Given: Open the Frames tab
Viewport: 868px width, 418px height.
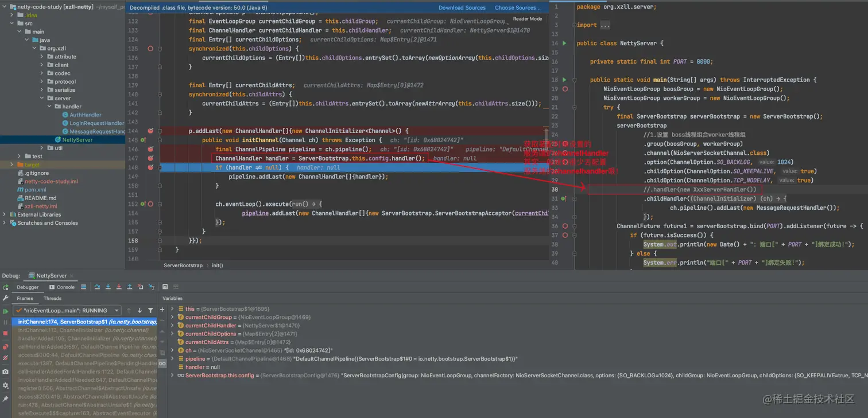Looking at the screenshot, I should 25,298.
